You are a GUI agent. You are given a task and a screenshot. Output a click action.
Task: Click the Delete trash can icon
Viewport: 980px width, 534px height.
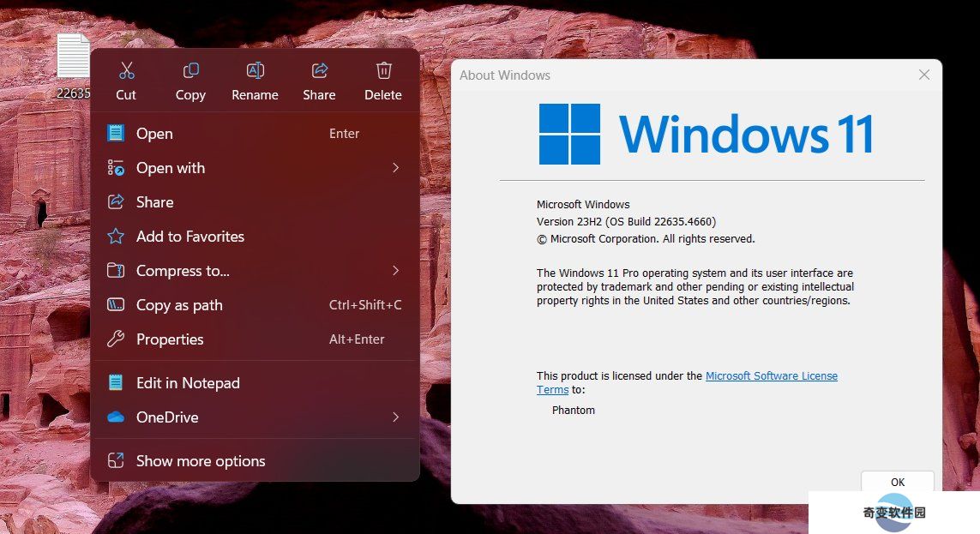pos(384,70)
